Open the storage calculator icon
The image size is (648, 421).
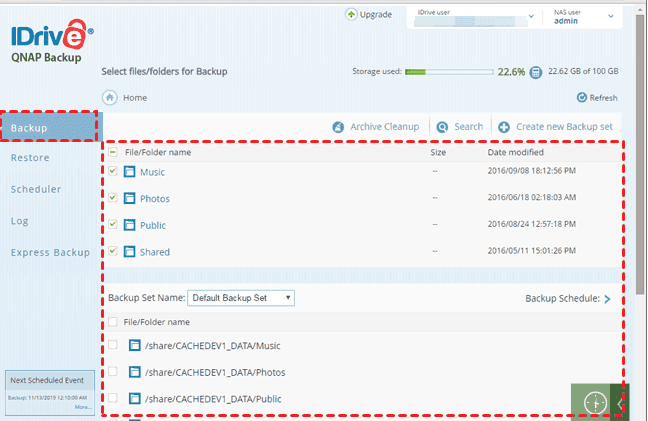tap(536, 72)
